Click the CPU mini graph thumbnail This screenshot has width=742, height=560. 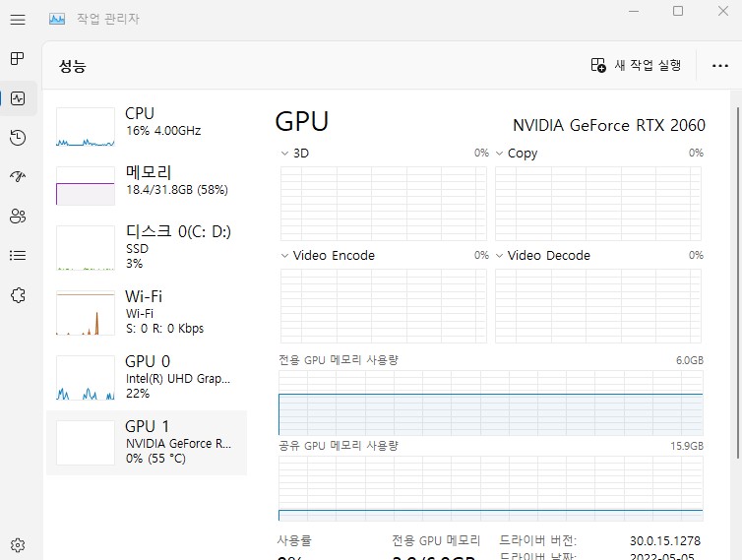coord(86,127)
